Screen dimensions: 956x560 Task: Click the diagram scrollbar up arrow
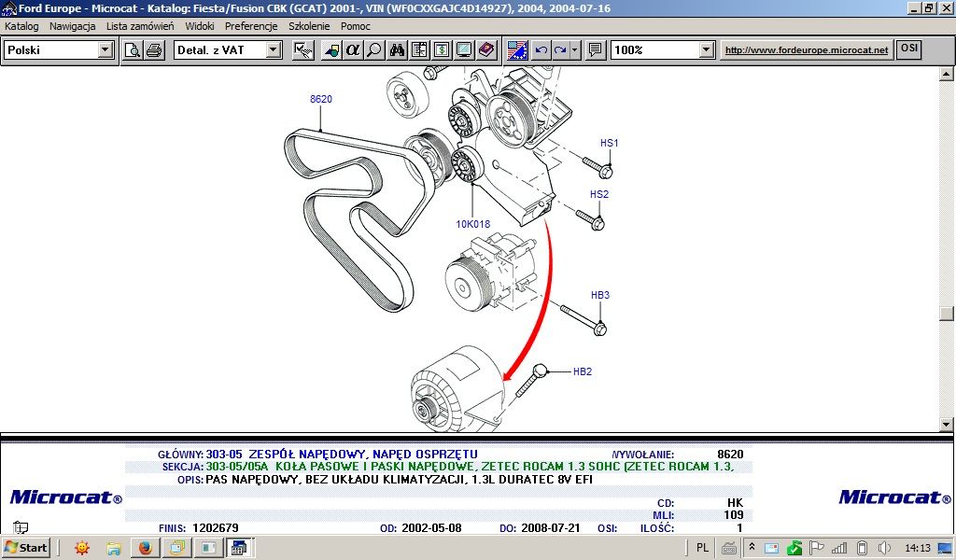[947, 74]
